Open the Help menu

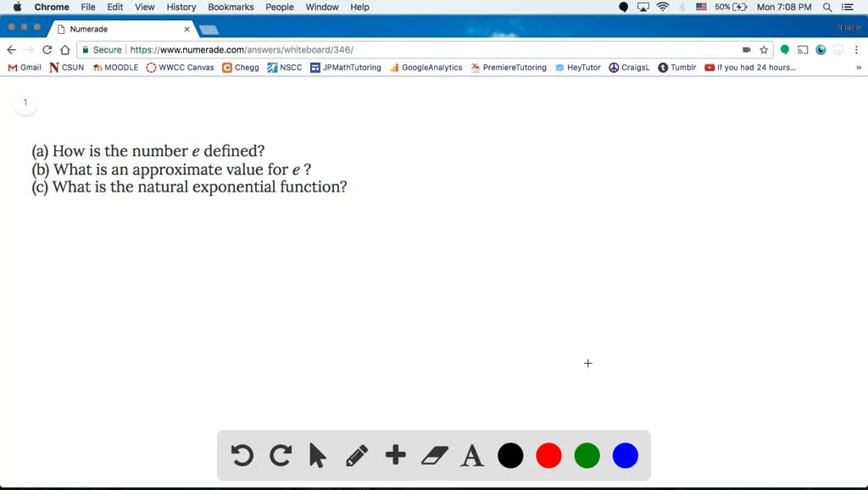click(359, 7)
